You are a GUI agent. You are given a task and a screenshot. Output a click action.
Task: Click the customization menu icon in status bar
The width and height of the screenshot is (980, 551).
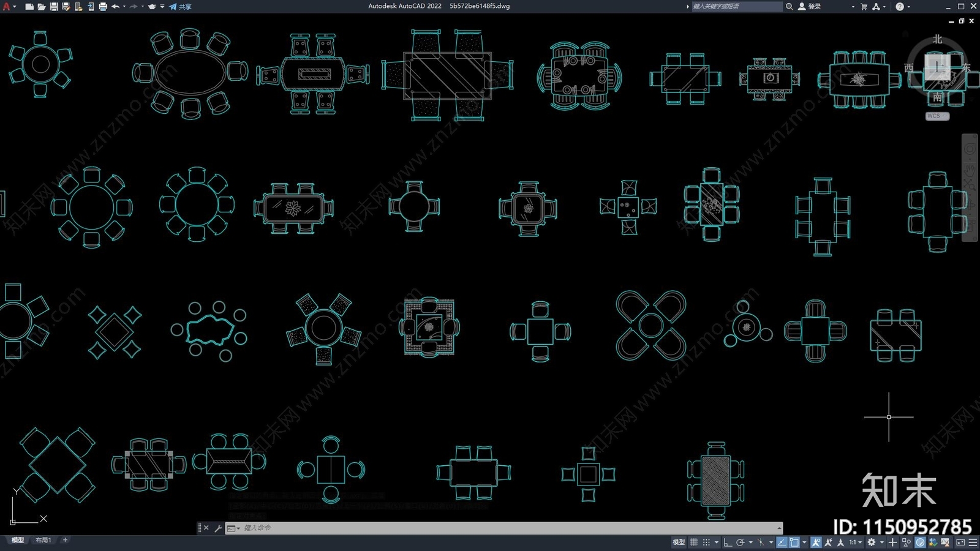click(x=973, y=542)
